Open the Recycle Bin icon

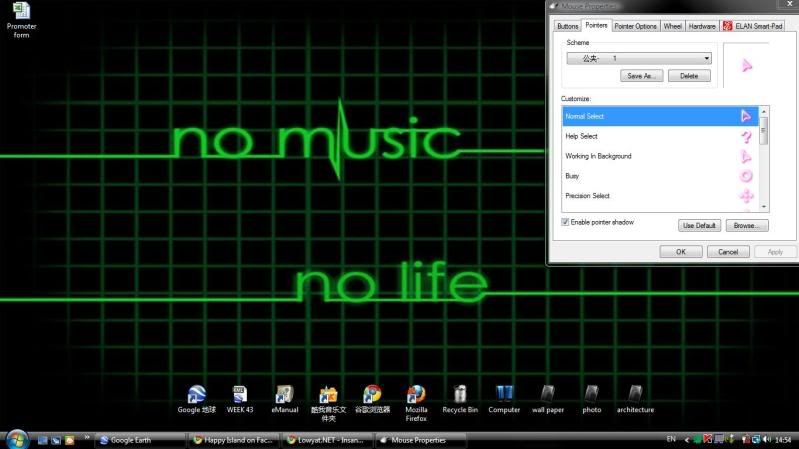(459, 394)
